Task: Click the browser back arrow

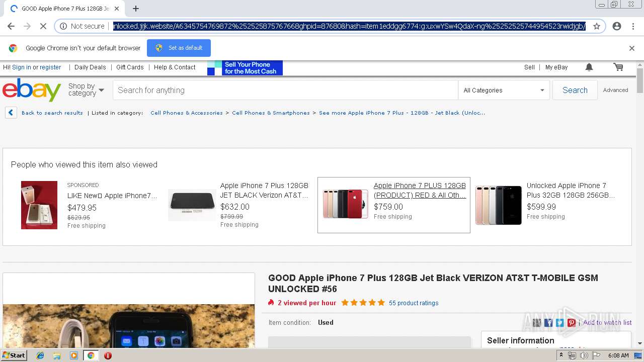Action: (x=11, y=26)
